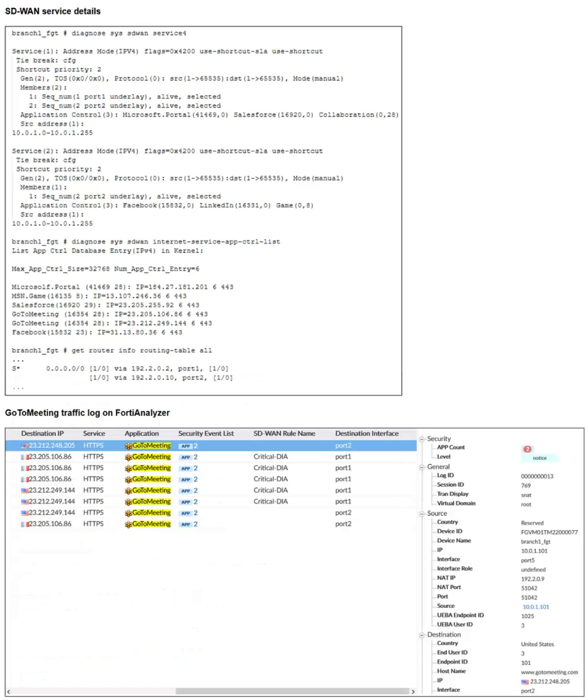Screen dimensions: 588x700
Task: Select the Virtual Domain tree item
Action: click(456, 503)
